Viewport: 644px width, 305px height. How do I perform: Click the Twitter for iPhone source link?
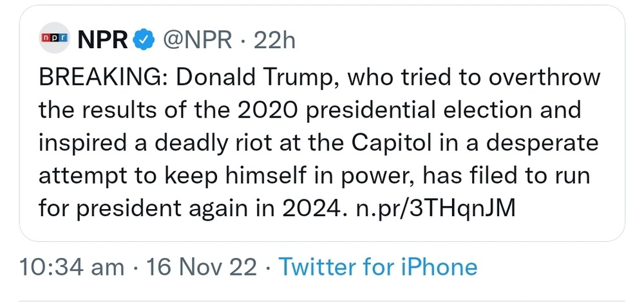pyautogui.click(x=378, y=267)
